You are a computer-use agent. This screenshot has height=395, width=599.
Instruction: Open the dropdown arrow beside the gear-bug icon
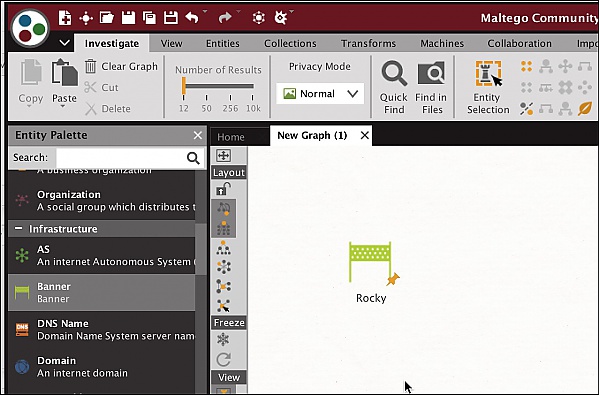tap(292, 11)
